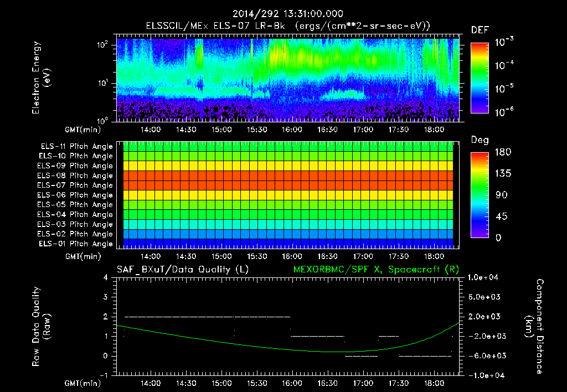Select the ELS-11 Pitch Angle row label

coord(76,147)
